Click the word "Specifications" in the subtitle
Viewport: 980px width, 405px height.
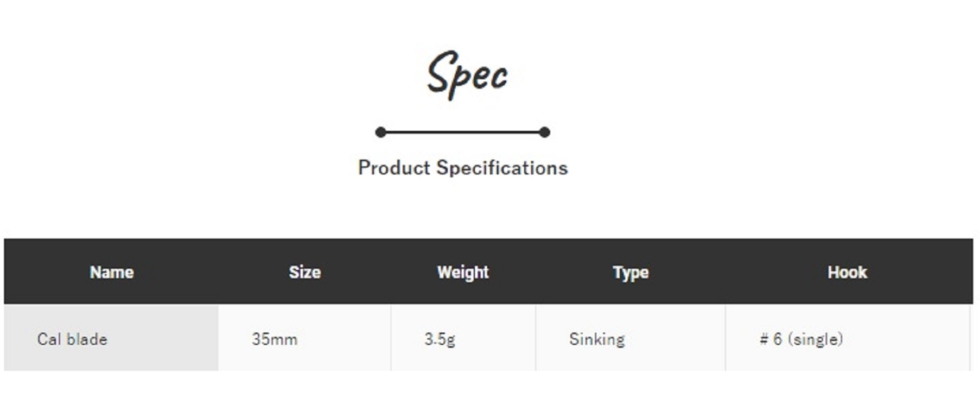click(x=502, y=168)
